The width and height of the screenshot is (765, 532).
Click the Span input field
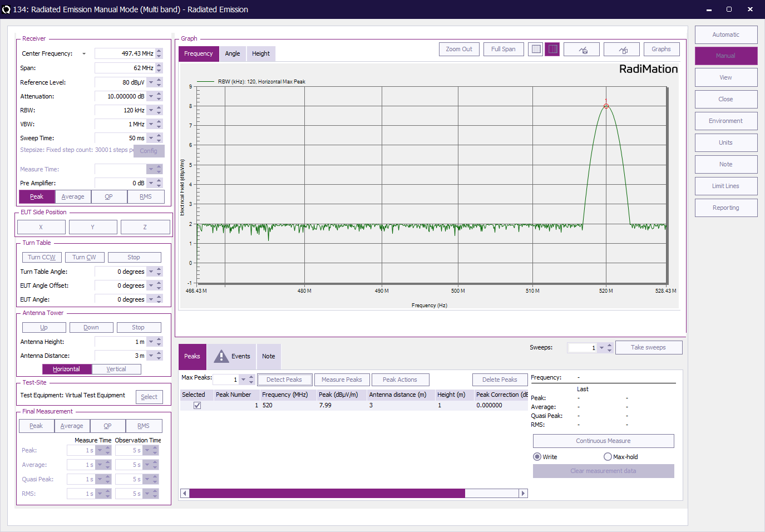[125, 68]
